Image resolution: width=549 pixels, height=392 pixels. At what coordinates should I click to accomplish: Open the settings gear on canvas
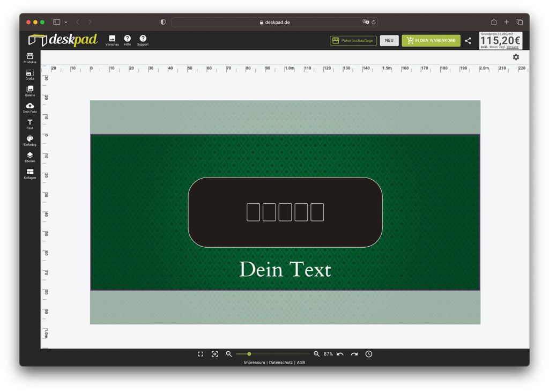516,57
